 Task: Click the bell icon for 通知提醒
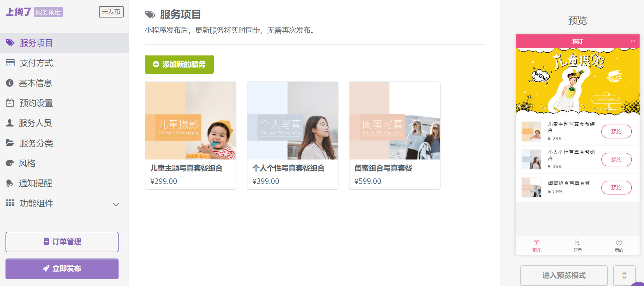10,183
